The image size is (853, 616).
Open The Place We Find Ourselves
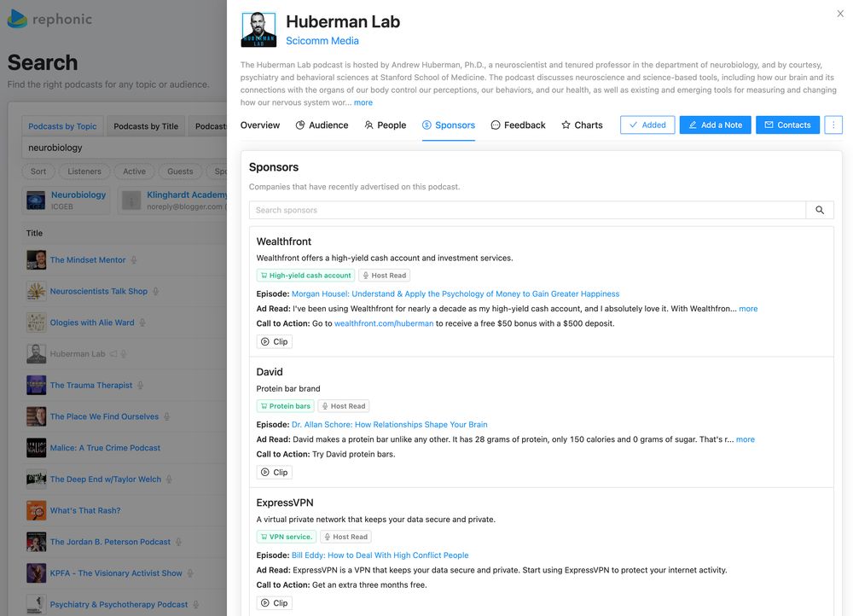(104, 416)
